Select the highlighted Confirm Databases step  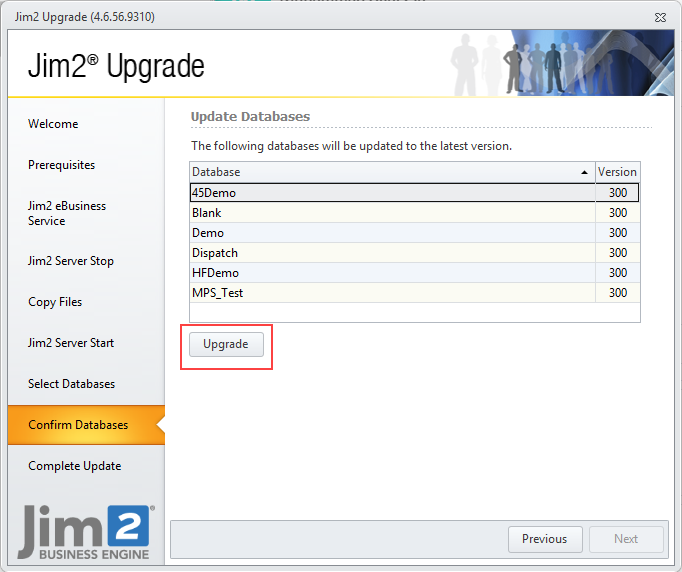click(86, 425)
